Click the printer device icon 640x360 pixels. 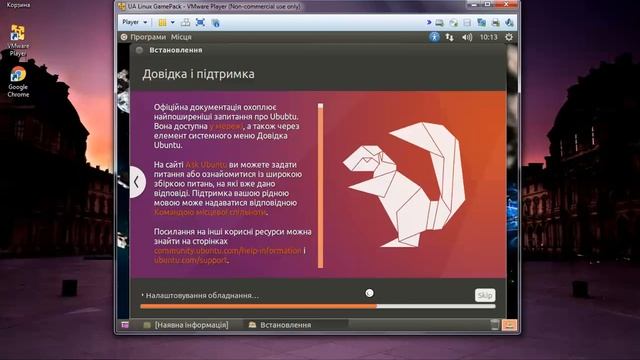(496, 23)
